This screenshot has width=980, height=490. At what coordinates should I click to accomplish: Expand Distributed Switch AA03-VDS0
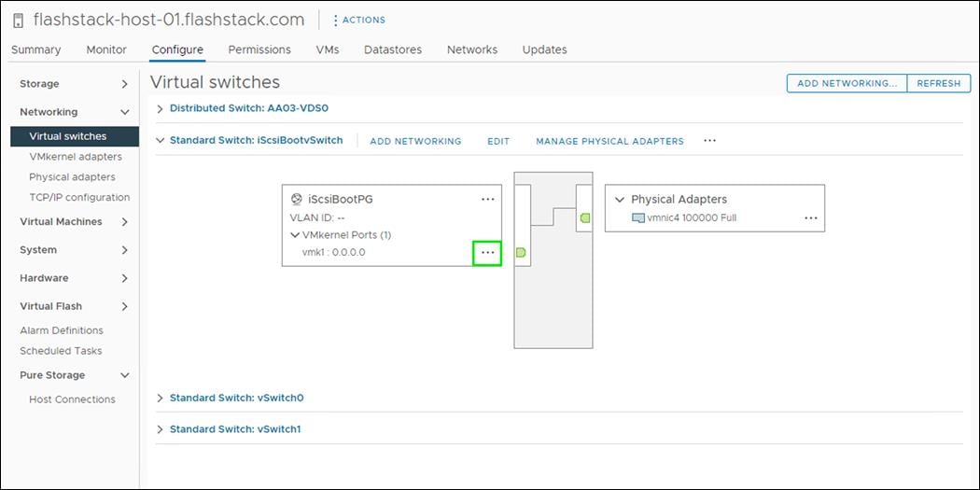161,108
